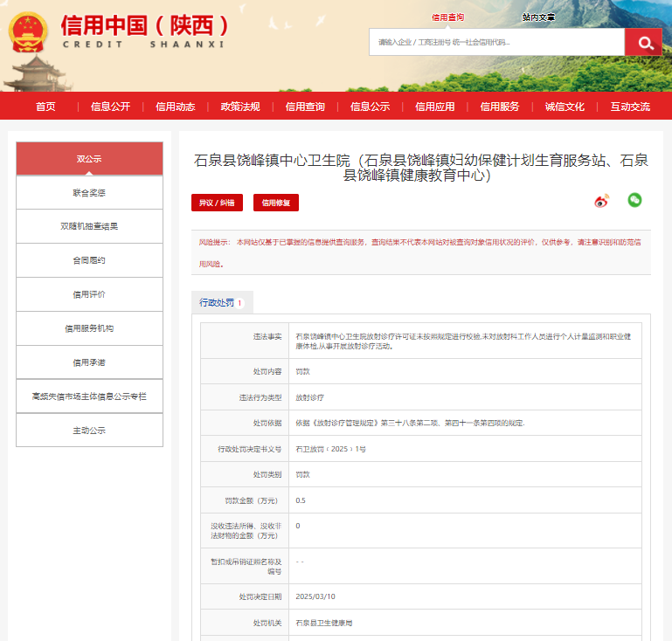Share page via Weibo icon
Screen dimensions: 672x641
(x=602, y=200)
